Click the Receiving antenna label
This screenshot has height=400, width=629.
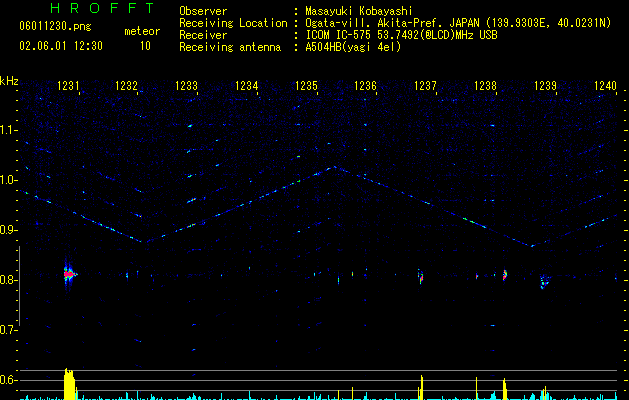tap(230, 47)
